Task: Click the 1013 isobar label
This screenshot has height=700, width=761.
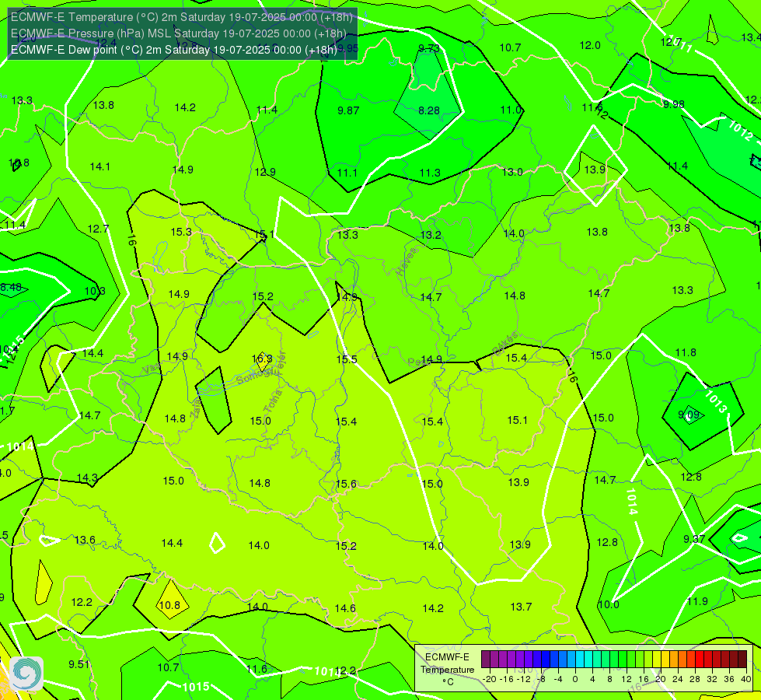Action: (716, 401)
